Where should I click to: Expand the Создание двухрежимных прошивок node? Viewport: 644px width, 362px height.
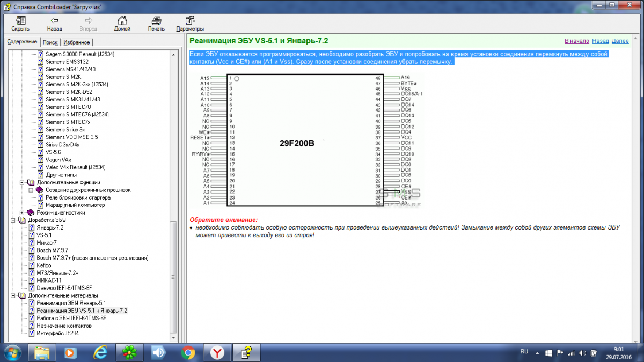click(31, 190)
